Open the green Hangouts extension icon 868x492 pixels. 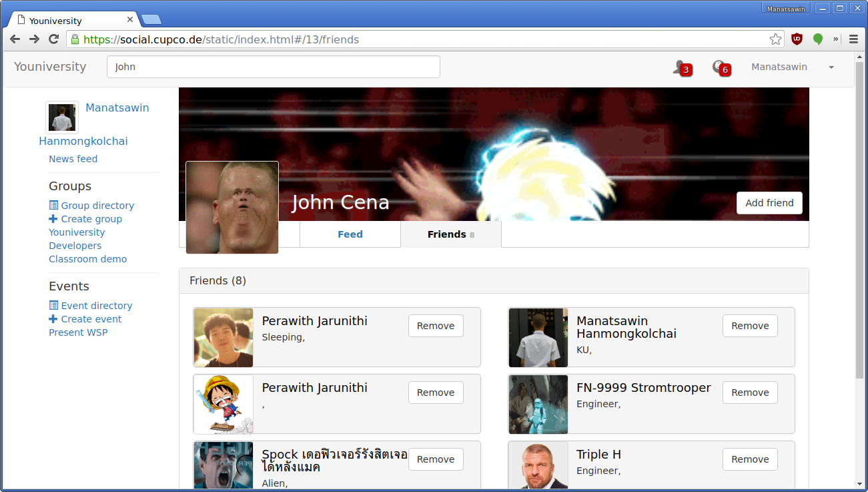click(818, 39)
